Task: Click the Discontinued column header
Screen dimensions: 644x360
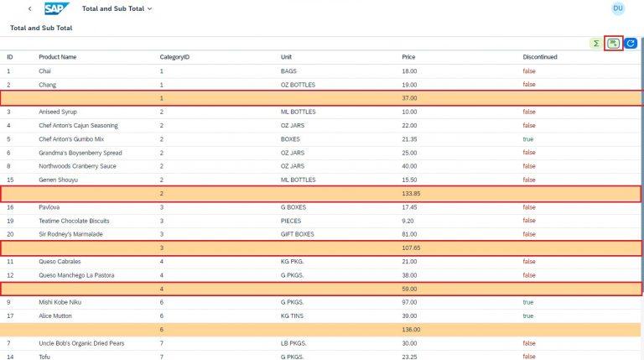Action: [540, 57]
